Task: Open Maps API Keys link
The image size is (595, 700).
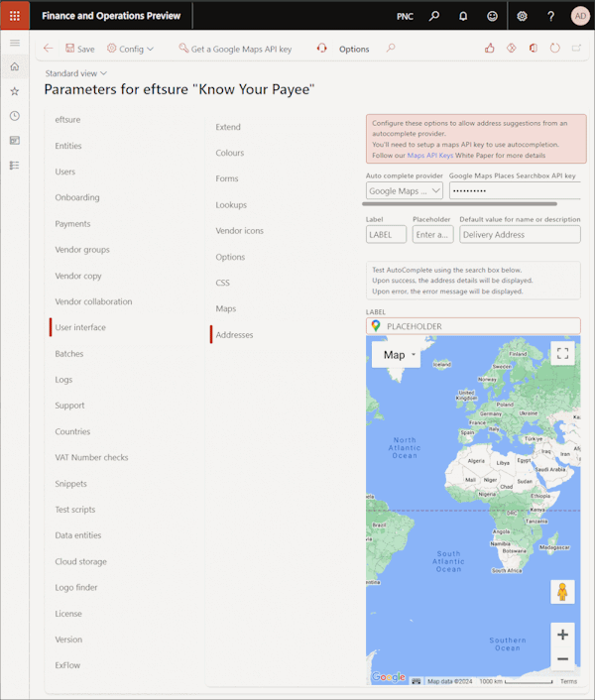Action: coord(429,156)
